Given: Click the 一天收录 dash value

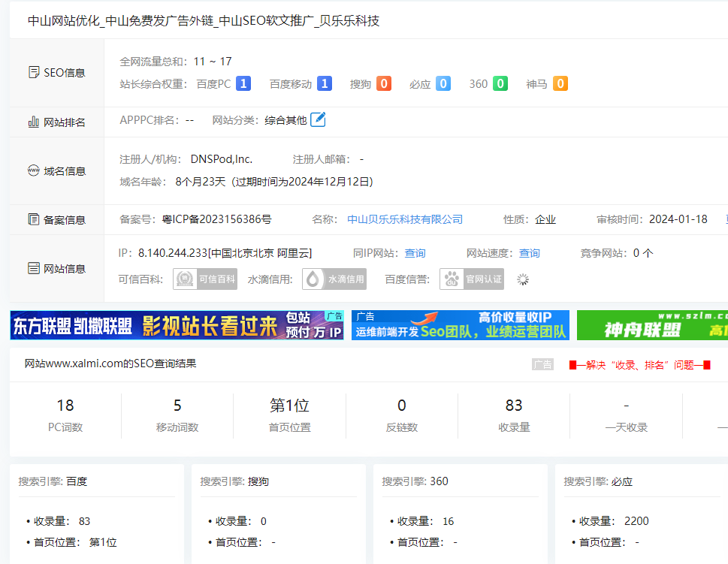Looking at the screenshot, I should click(627, 406).
